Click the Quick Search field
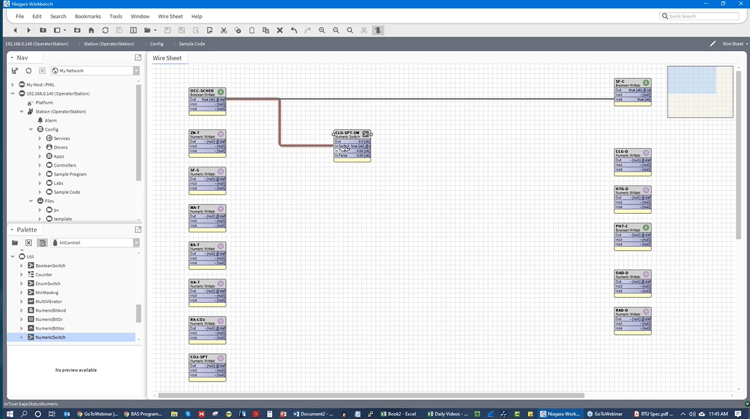The height and width of the screenshot is (419, 750). (700, 16)
